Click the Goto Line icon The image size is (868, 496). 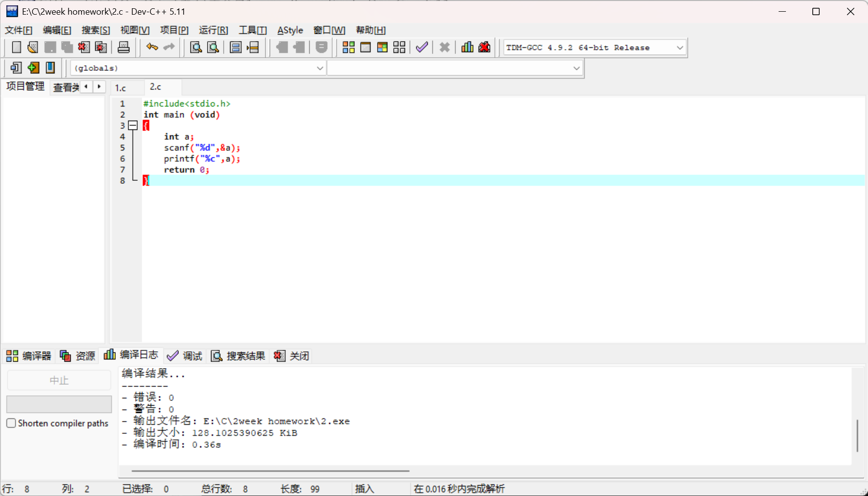click(253, 47)
